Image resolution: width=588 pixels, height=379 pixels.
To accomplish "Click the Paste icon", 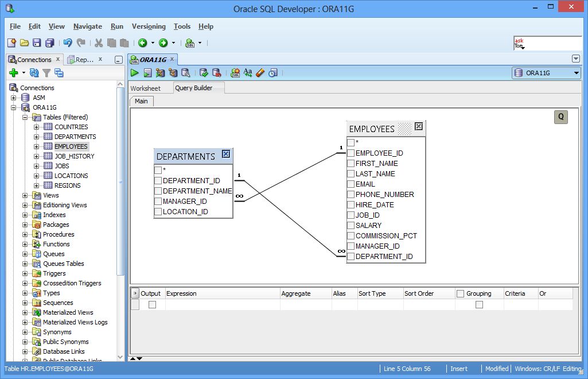I will (124, 42).
